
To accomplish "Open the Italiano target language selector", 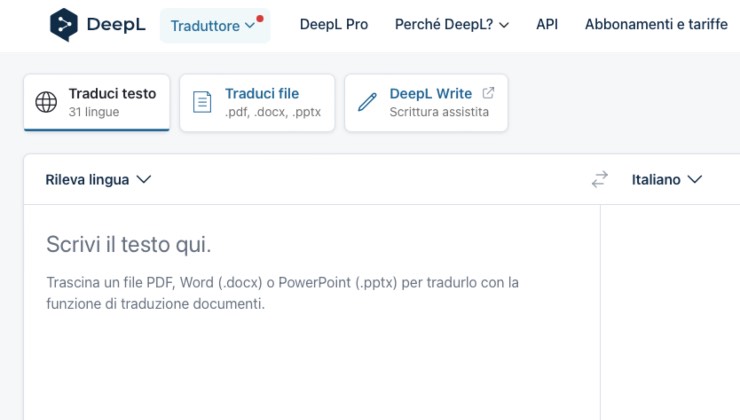I will [667, 180].
